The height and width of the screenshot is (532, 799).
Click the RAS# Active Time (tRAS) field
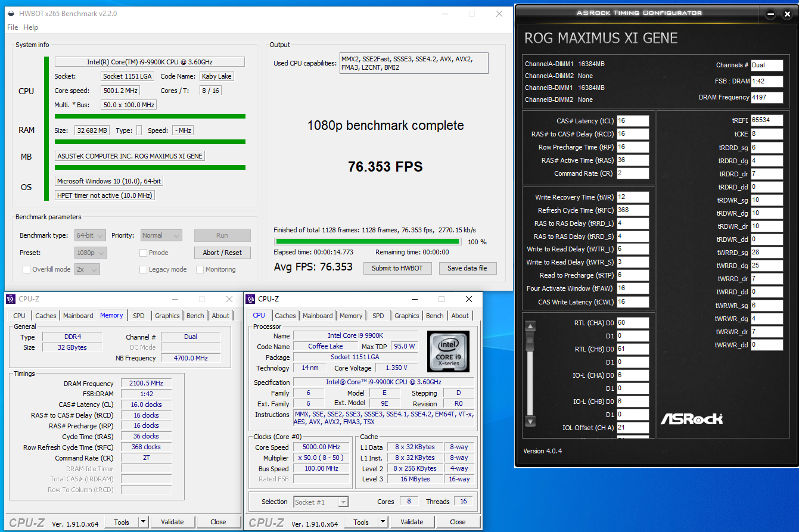click(633, 160)
